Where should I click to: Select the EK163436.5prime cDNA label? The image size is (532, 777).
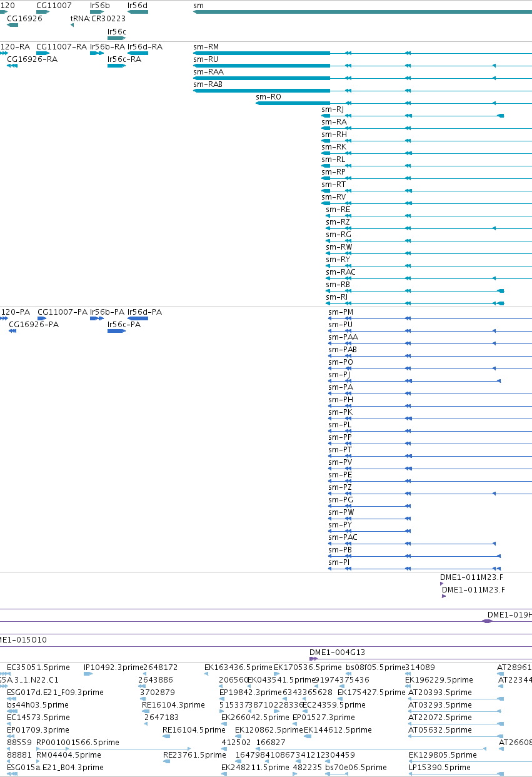[x=238, y=668]
